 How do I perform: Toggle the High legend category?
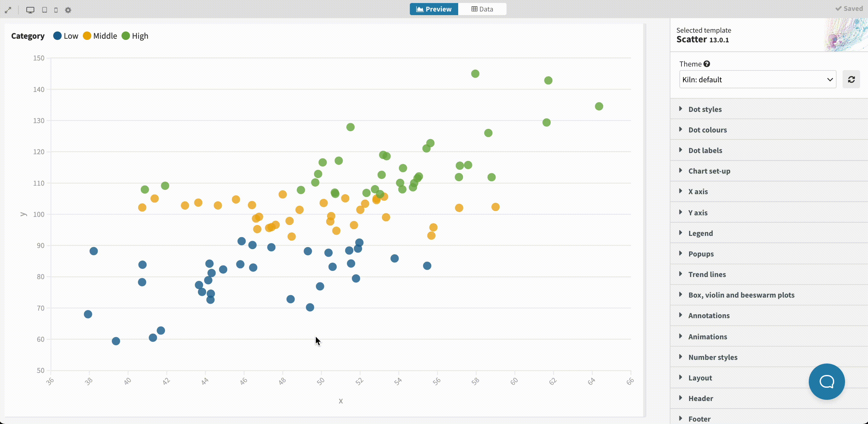coord(135,36)
